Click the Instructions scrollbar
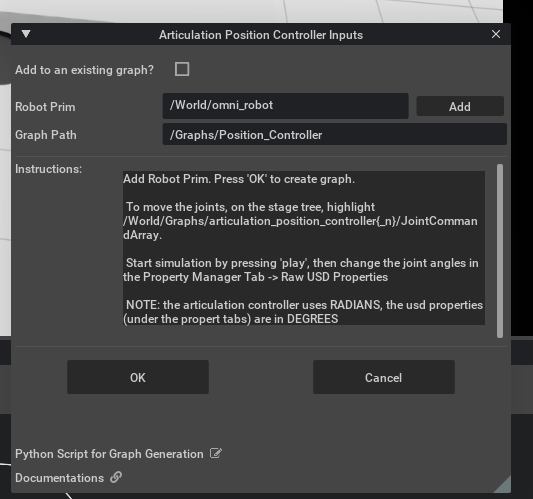This screenshot has height=499, width=533. (500, 251)
